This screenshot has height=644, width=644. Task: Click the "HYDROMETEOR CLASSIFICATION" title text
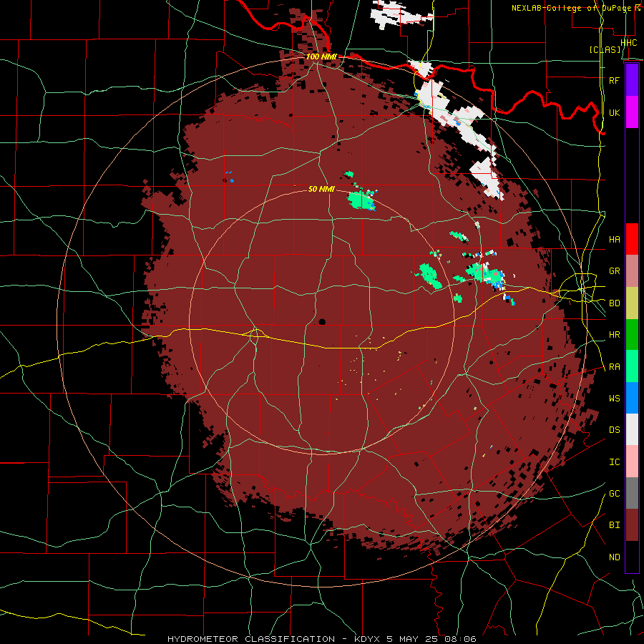pos(251,639)
